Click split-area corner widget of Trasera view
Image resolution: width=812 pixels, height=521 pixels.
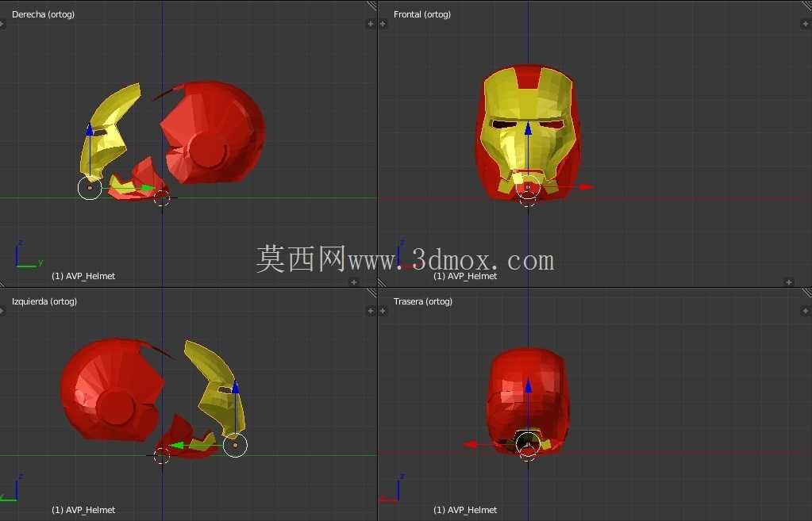coord(806,293)
